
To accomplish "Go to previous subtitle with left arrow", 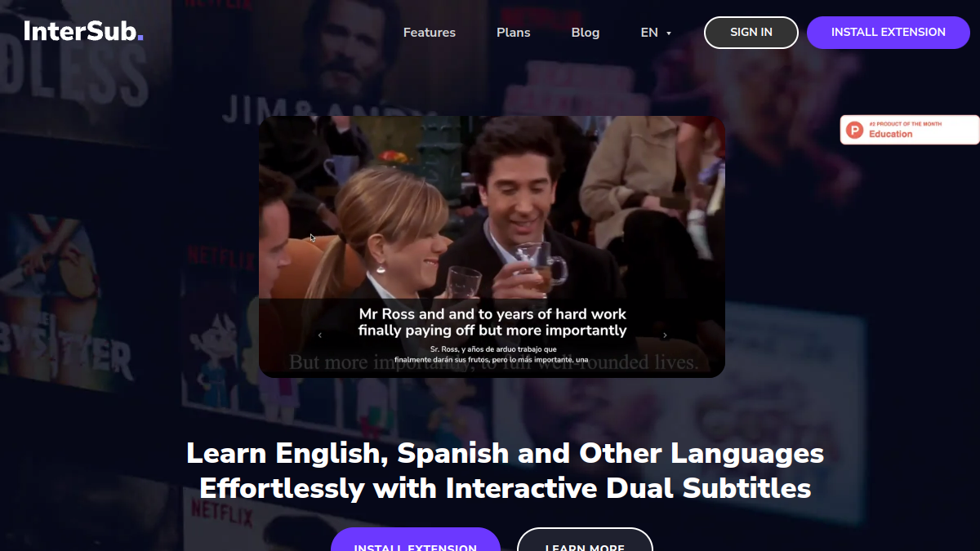I will (320, 335).
